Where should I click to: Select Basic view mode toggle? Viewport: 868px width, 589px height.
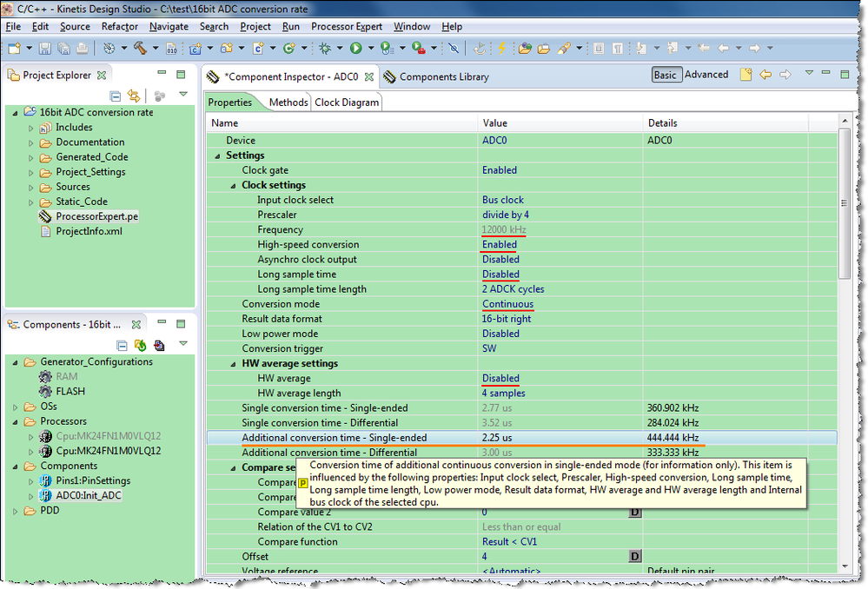(x=665, y=76)
